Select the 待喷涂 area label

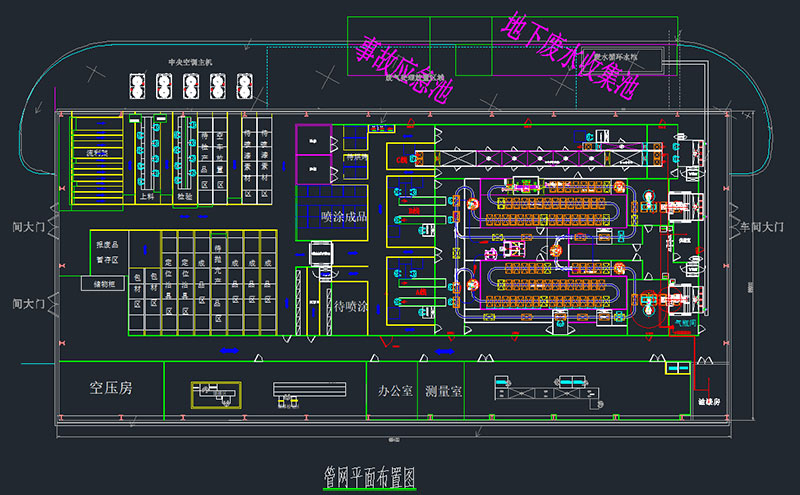coord(352,308)
